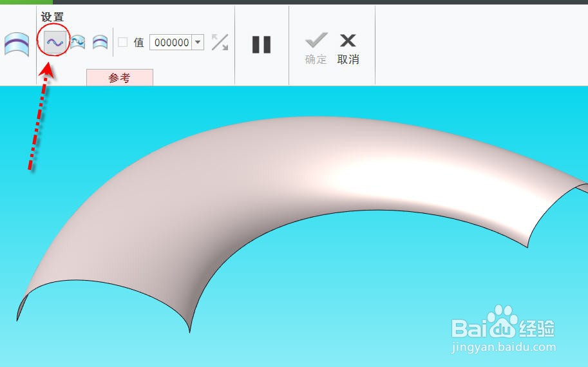Screen dimensions: 588x367
Task: Click the 设置 section label
Action: click(52, 17)
